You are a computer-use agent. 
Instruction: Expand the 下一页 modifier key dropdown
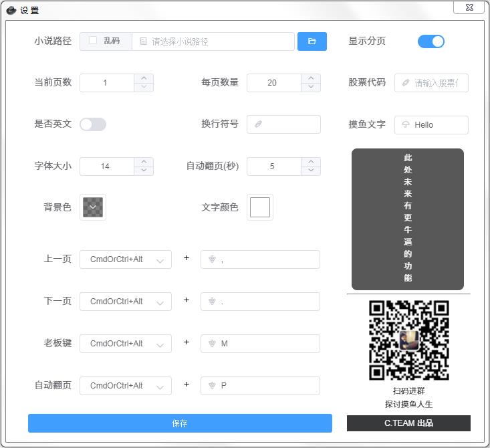click(125, 302)
